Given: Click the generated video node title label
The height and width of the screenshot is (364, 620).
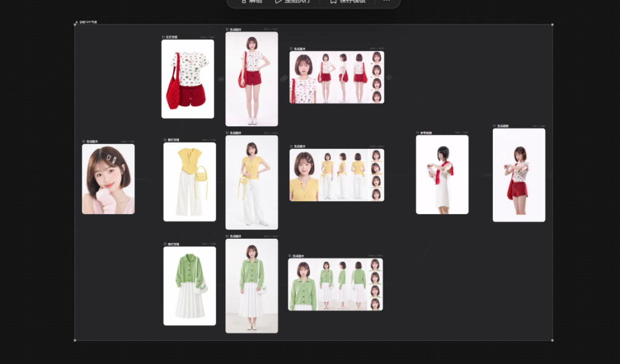Looking at the screenshot, I should pos(503,126).
